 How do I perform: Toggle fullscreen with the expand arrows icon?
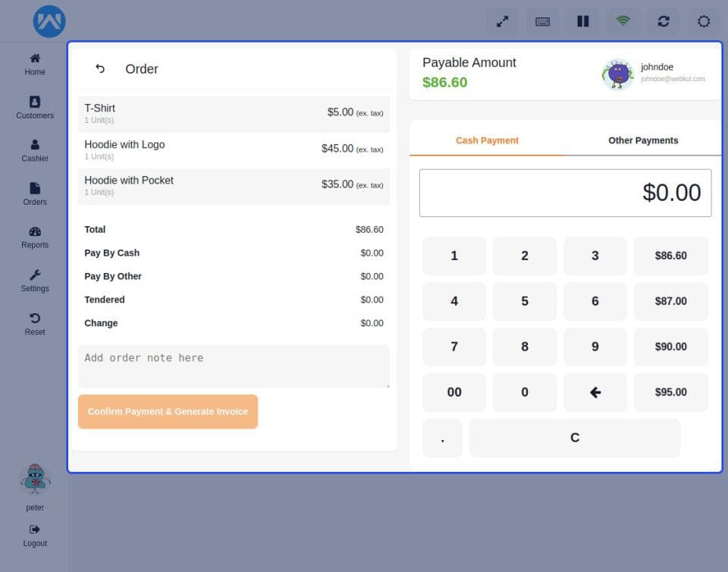pyautogui.click(x=502, y=21)
